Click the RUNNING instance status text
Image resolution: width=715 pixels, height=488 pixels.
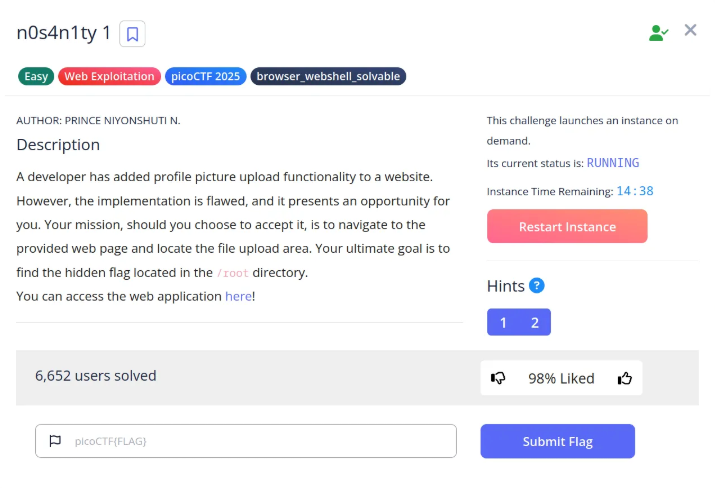(613, 163)
